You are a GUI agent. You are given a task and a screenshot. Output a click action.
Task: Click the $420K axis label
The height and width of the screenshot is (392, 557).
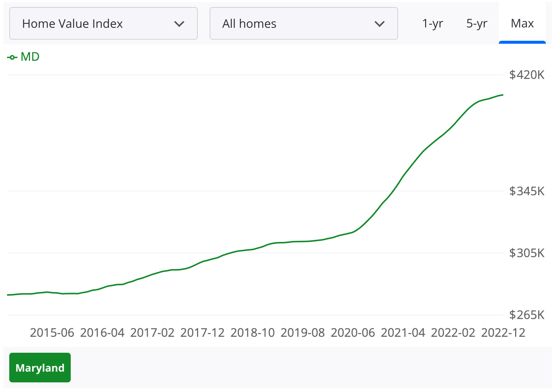pyautogui.click(x=526, y=75)
